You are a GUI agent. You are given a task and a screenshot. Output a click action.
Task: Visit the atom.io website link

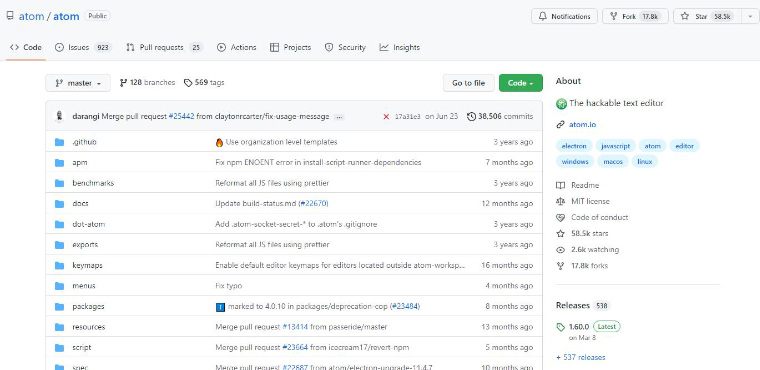582,125
